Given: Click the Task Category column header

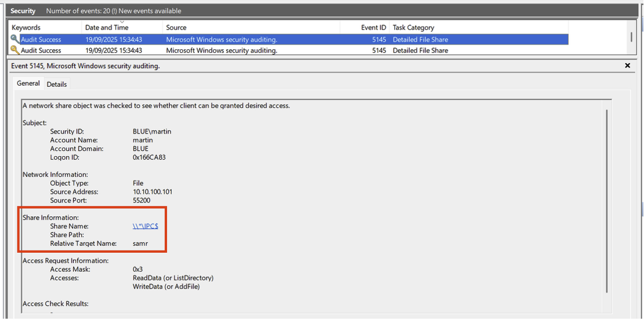Looking at the screenshot, I should (413, 27).
